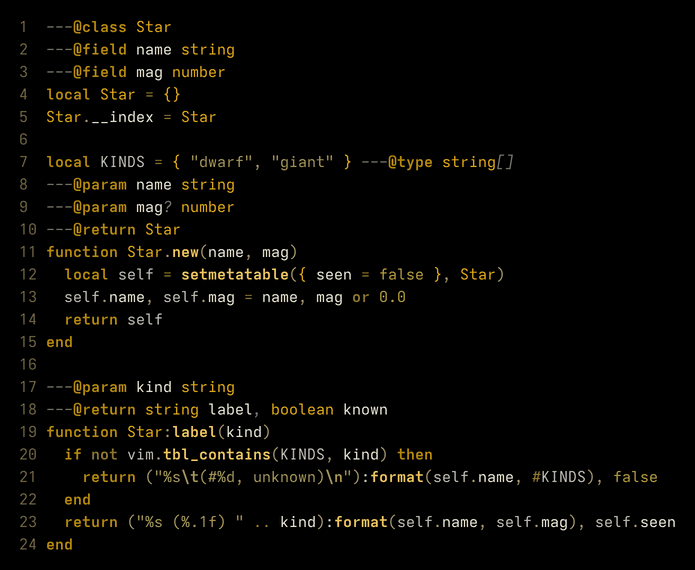The height and width of the screenshot is (570, 695).
Task: Click the boolean type on line 18
Action: pos(302,410)
